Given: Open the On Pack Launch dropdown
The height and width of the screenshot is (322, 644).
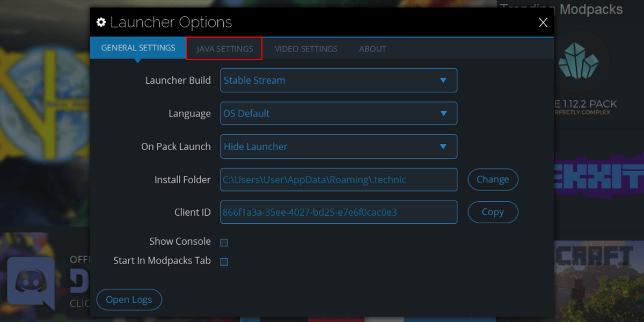Looking at the screenshot, I should click(x=339, y=147).
